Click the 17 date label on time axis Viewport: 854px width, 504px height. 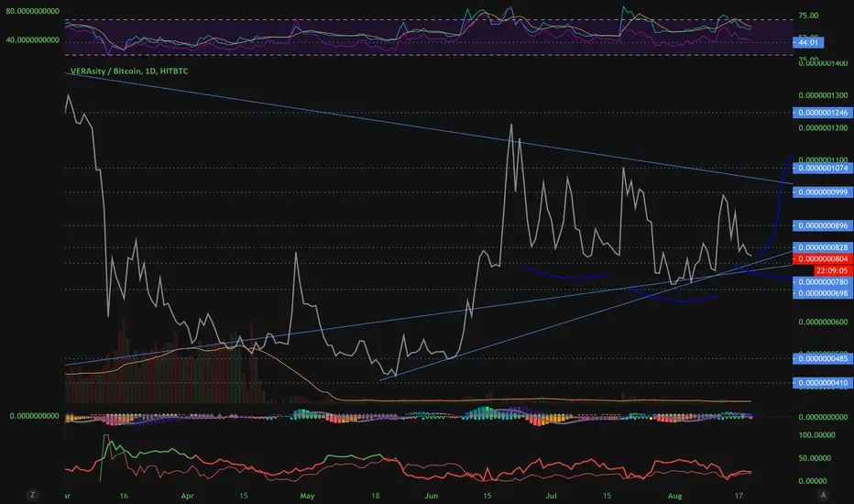tap(739, 496)
